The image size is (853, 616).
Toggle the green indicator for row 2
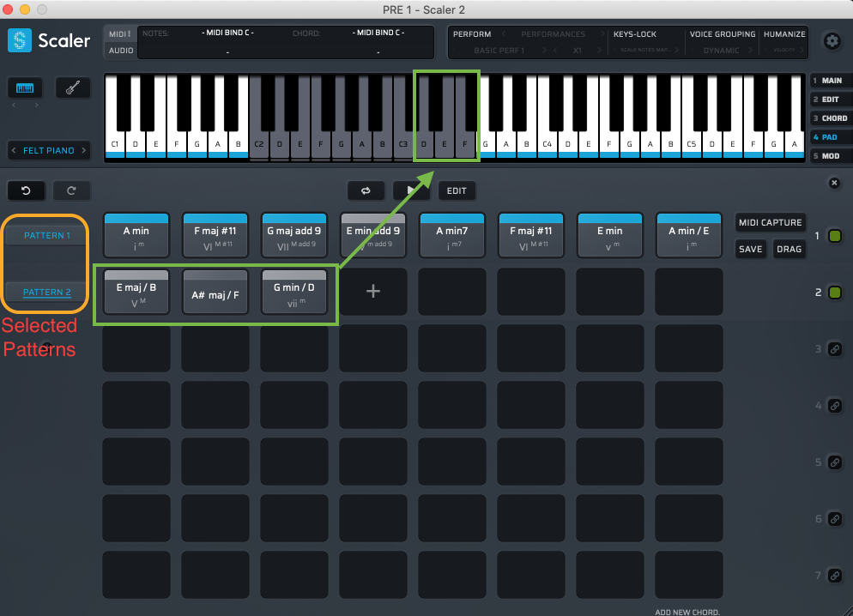tap(834, 293)
